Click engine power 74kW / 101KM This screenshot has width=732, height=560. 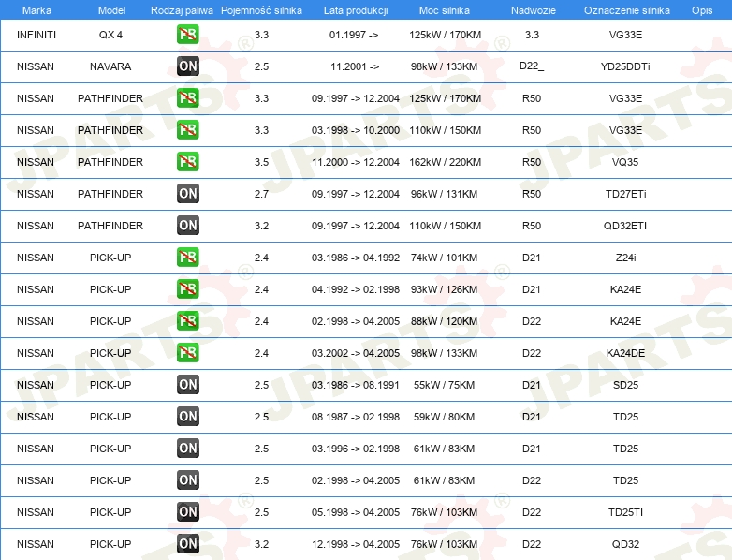(x=444, y=258)
